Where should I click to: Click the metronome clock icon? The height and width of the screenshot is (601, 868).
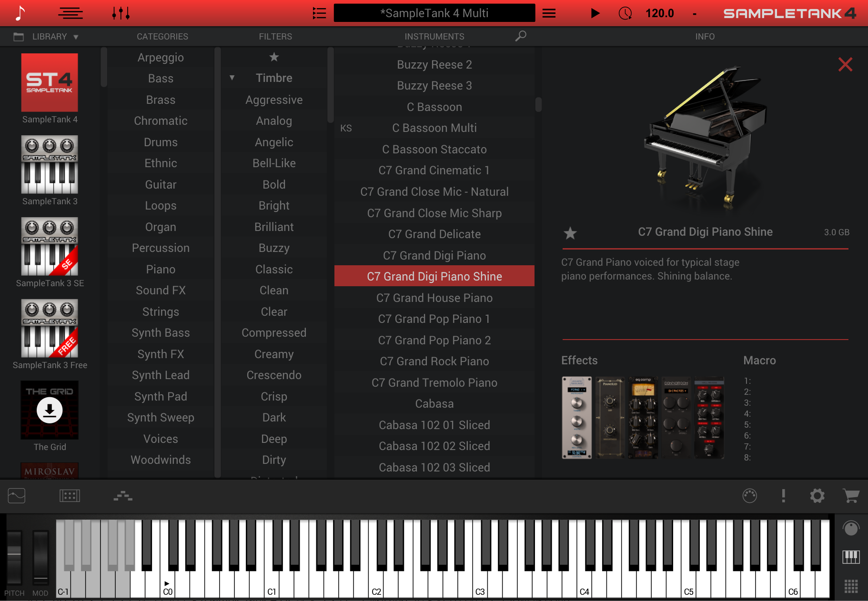(x=625, y=13)
